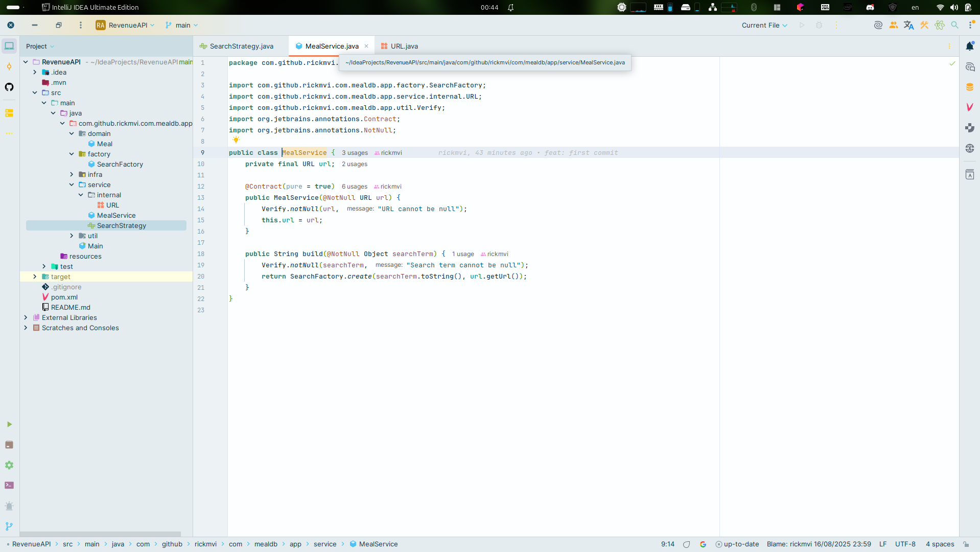980x552 pixels.
Task: Click the Blame rickmvi status widget
Action: tap(819, 544)
